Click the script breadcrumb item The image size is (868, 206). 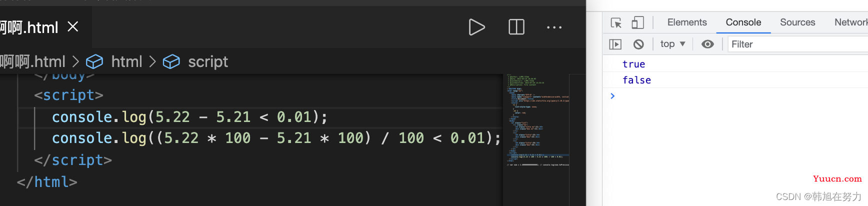tap(208, 61)
